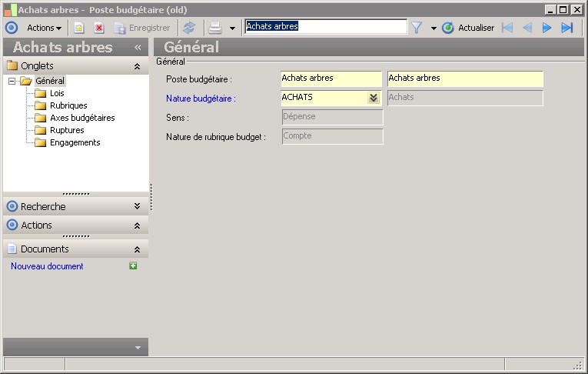Image resolution: width=588 pixels, height=374 pixels.
Task: Go to last record
Action: pyautogui.click(x=567, y=28)
